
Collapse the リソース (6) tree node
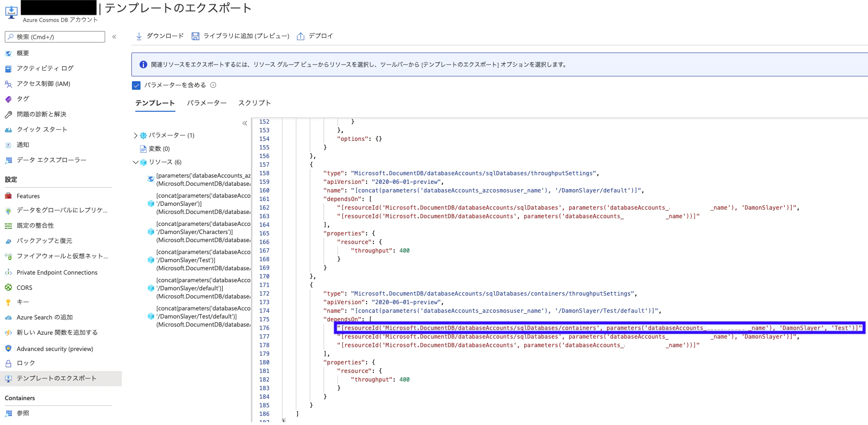pyautogui.click(x=136, y=162)
